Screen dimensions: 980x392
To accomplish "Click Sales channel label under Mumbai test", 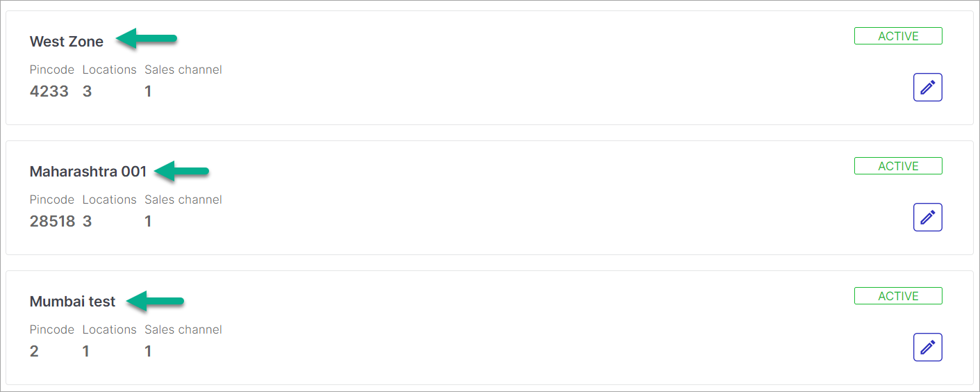I will point(183,329).
